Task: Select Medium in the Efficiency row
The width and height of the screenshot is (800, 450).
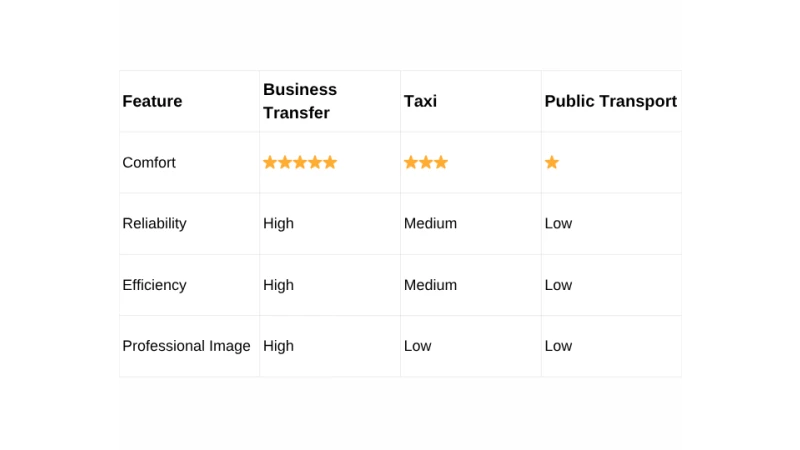Action: tap(430, 285)
